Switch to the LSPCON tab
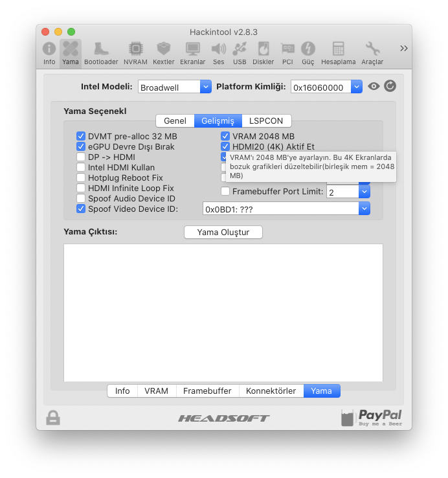This screenshot has height=478, width=448. 266,120
